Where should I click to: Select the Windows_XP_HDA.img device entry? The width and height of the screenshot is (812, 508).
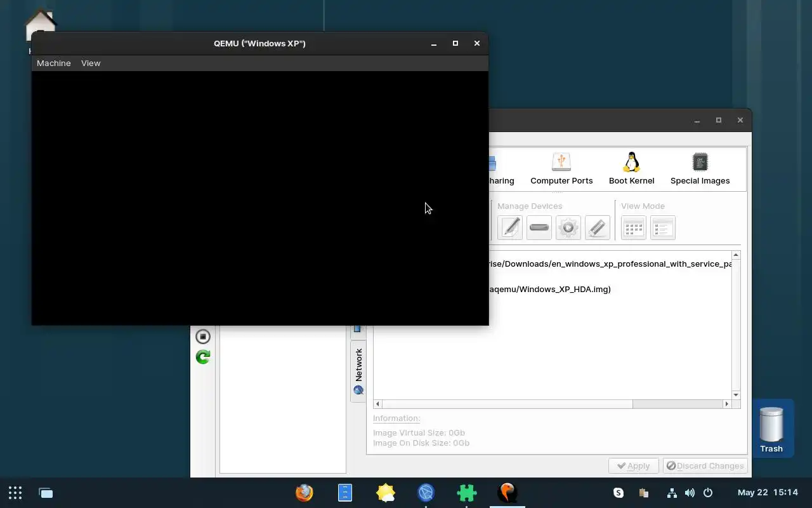click(549, 289)
